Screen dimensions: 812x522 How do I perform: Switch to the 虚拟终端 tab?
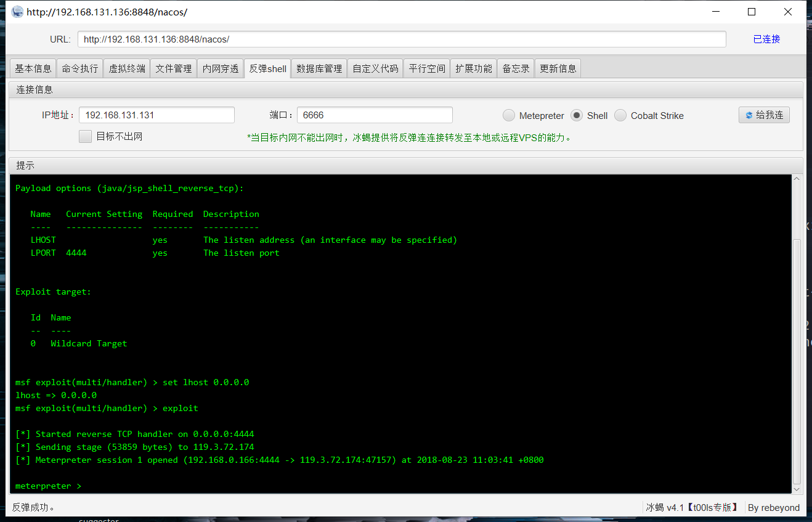[127, 68]
